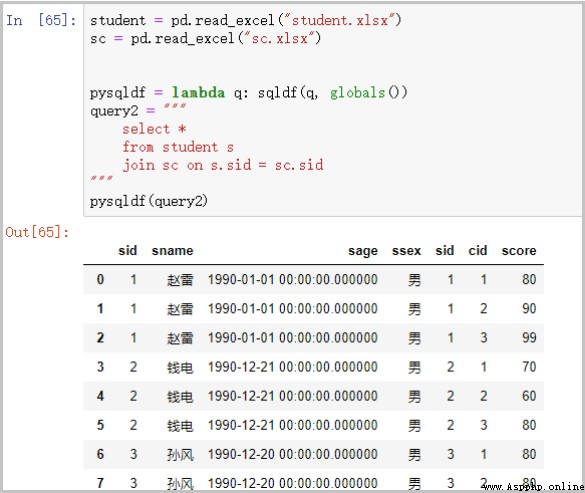
Task: Click the www.Aspphp.online watermark link
Action: point(533,487)
